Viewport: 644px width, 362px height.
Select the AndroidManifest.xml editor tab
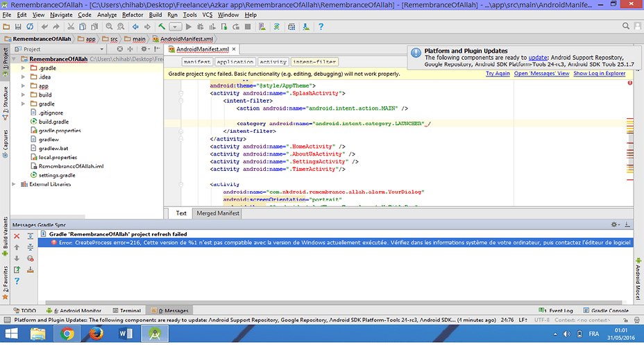[x=203, y=49]
